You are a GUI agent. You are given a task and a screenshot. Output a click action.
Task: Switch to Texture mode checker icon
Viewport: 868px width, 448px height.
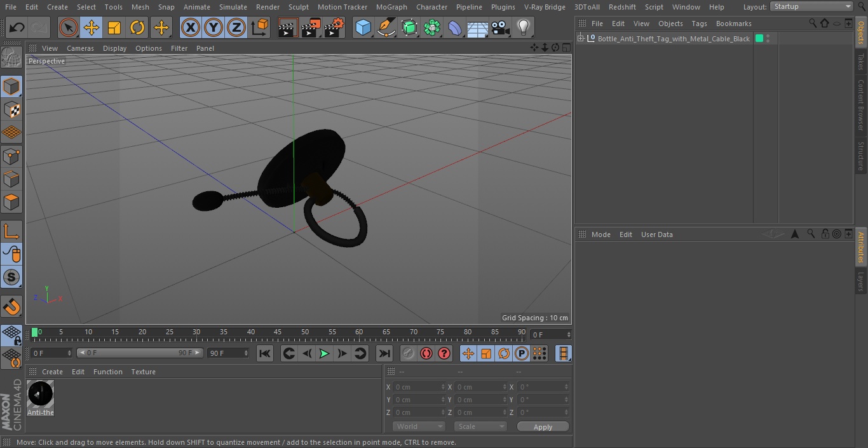[11, 109]
